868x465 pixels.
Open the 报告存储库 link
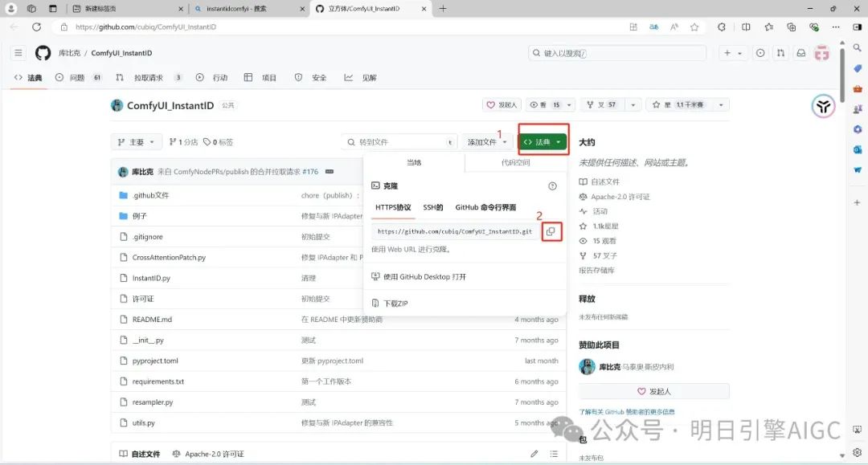pyautogui.click(x=596, y=271)
